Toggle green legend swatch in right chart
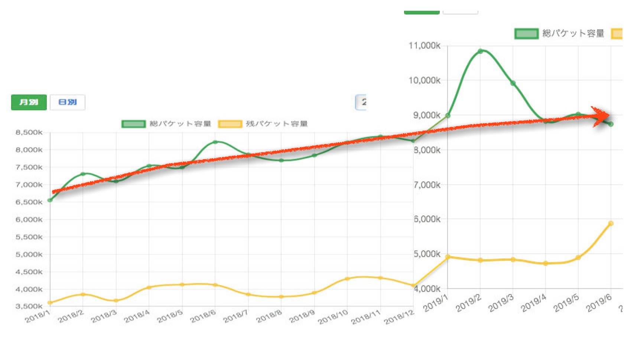Viewport: 644px width, 339px height. tap(526, 34)
